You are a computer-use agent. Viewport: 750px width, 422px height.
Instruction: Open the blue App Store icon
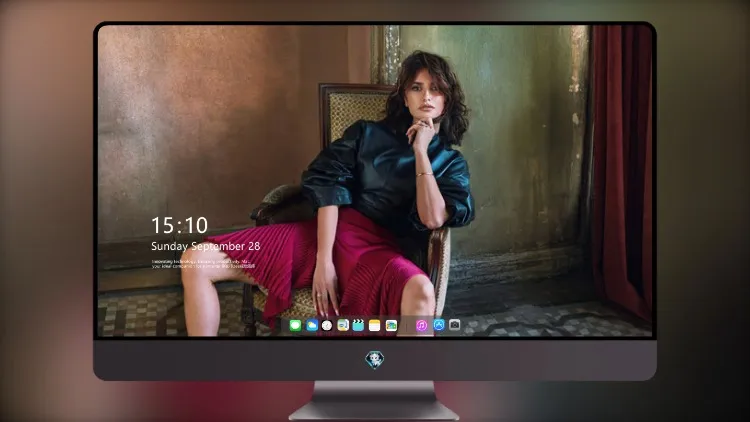tap(439, 325)
